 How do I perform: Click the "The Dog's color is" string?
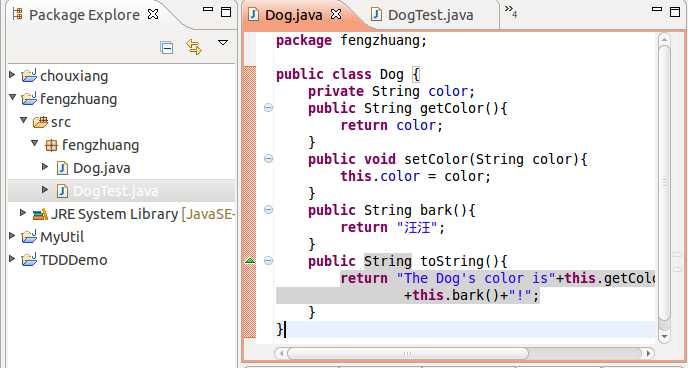(476, 279)
